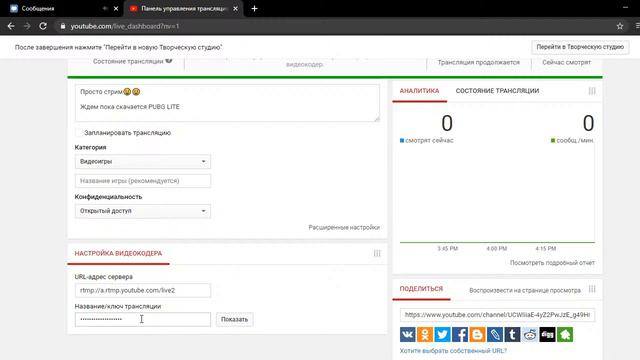Click the сообщ./мин. legend label
The height and width of the screenshot is (360, 640).
point(575,140)
